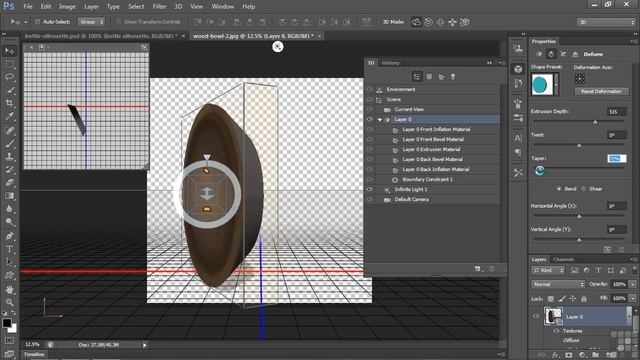Image resolution: width=640 pixels, height=360 pixels.
Task: Open the 3D panel cube icon in dock
Action: pyautogui.click(x=518, y=69)
